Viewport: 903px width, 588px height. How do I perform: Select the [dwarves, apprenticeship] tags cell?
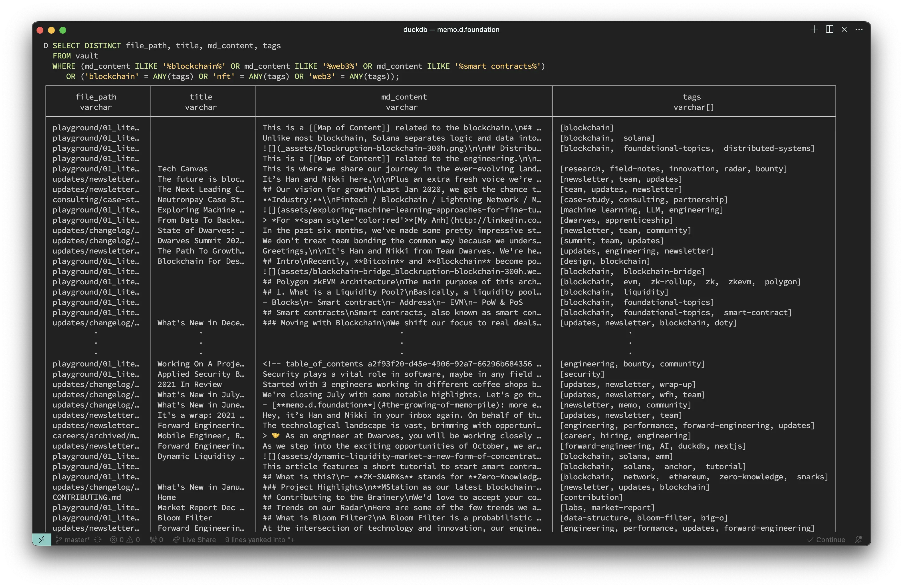[x=616, y=220]
